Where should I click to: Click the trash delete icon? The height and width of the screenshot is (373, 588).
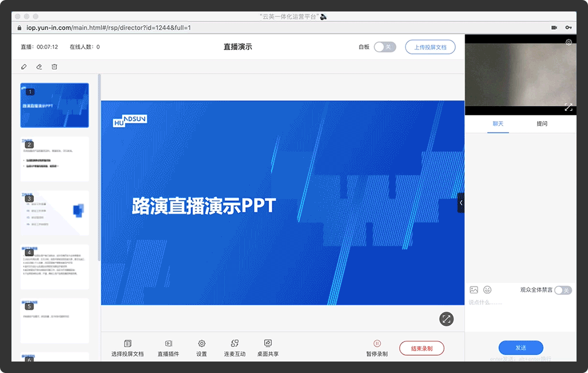(x=55, y=67)
